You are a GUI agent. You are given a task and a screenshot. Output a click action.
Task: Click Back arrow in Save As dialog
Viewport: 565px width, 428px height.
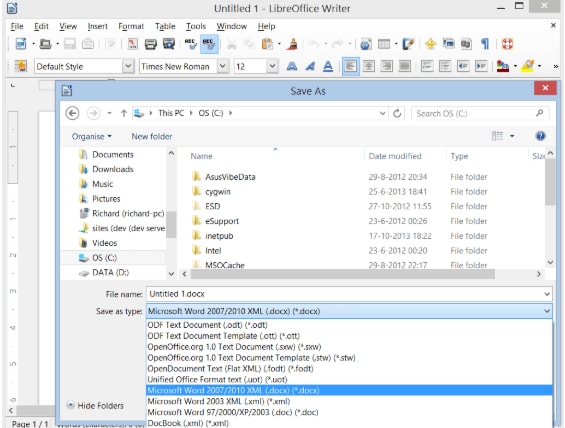[x=72, y=113]
